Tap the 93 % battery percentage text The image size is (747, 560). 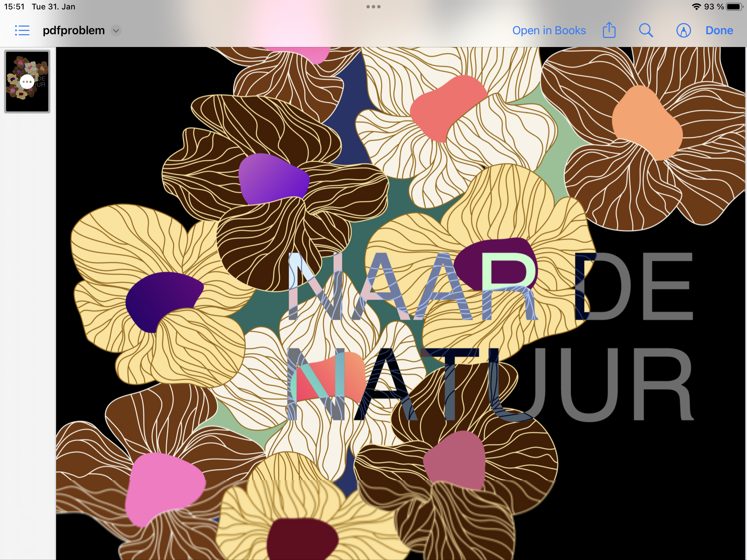tap(713, 7)
